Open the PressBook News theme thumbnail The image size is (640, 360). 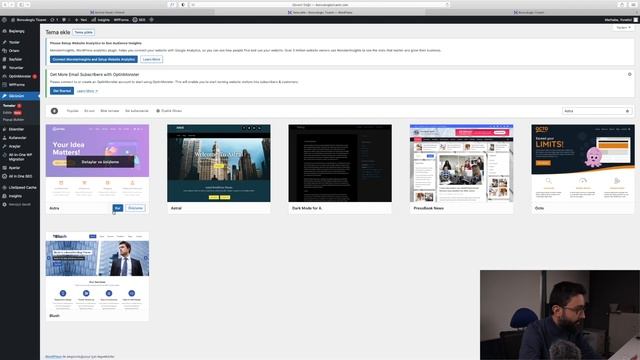coord(461,163)
